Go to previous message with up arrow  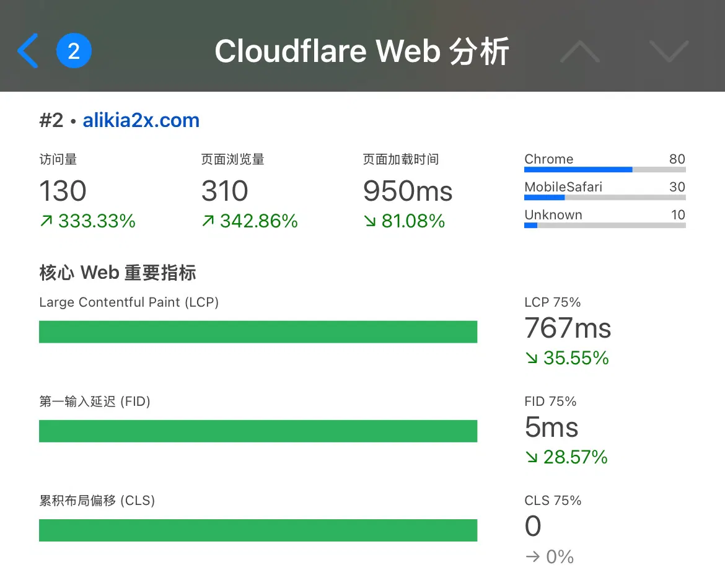click(579, 51)
